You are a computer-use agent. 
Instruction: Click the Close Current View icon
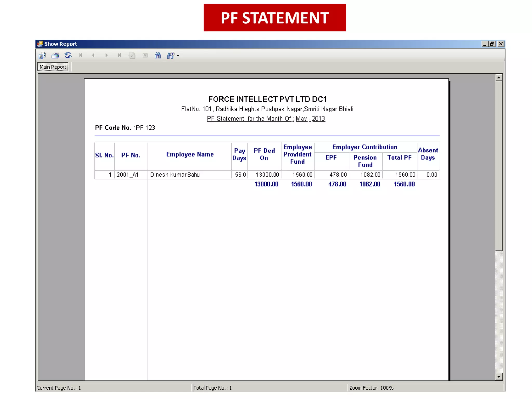[145, 55]
